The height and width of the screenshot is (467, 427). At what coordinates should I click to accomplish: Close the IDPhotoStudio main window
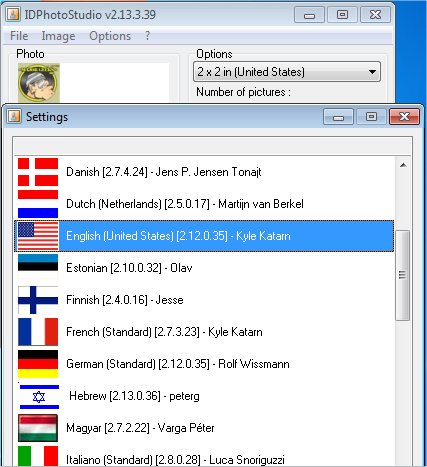point(375,15)
